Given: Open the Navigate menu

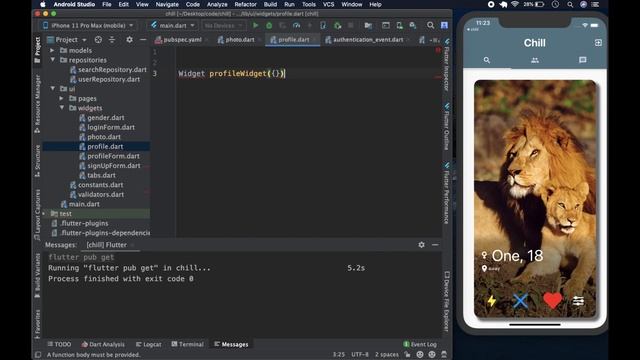Looking at the screenshot, I should 167,4.
